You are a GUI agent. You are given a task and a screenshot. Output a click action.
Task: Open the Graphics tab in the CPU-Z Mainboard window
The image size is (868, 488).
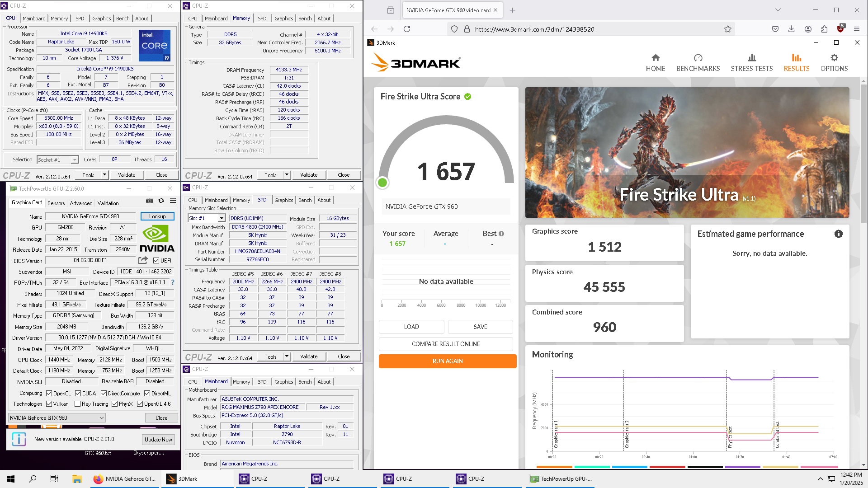(x=284, y=382)
